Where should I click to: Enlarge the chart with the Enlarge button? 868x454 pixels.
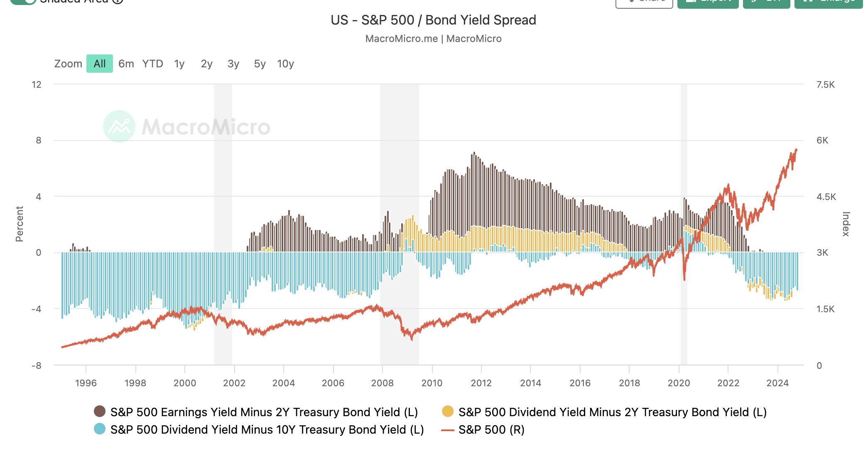tap(829, 2)
